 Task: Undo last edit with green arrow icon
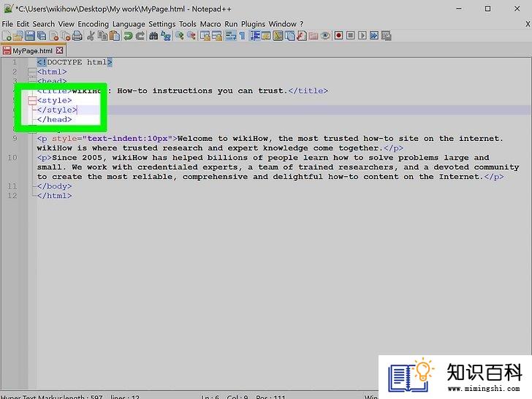coord(128,36)
